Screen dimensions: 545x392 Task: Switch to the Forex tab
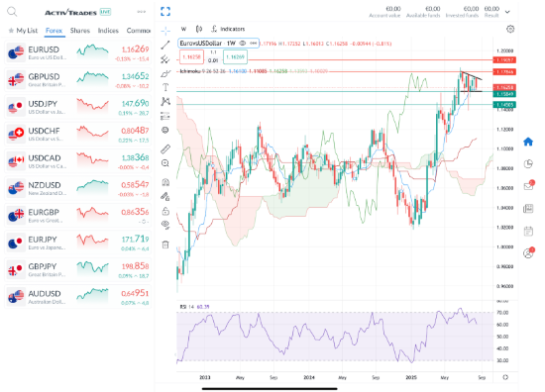tap(54, 31)
